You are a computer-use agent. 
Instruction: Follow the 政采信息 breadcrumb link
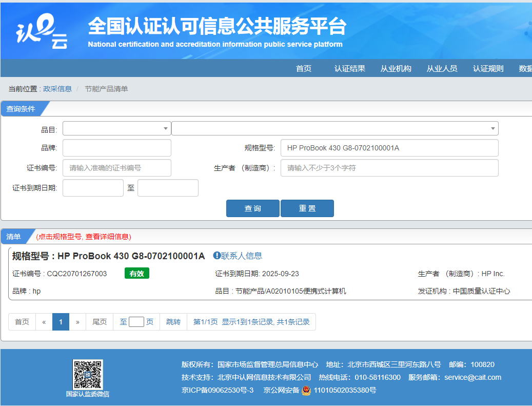(x=57, y=89)
